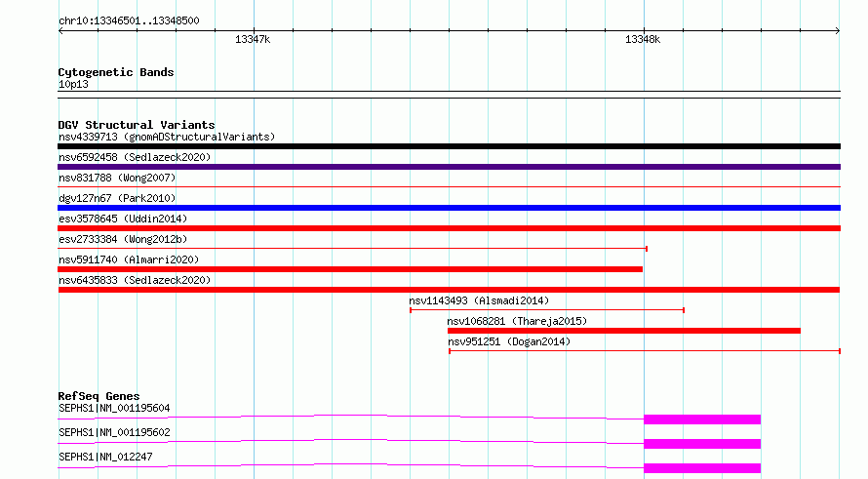Open nsv1143493 (Alsmadi2014) label

(479, 300)
